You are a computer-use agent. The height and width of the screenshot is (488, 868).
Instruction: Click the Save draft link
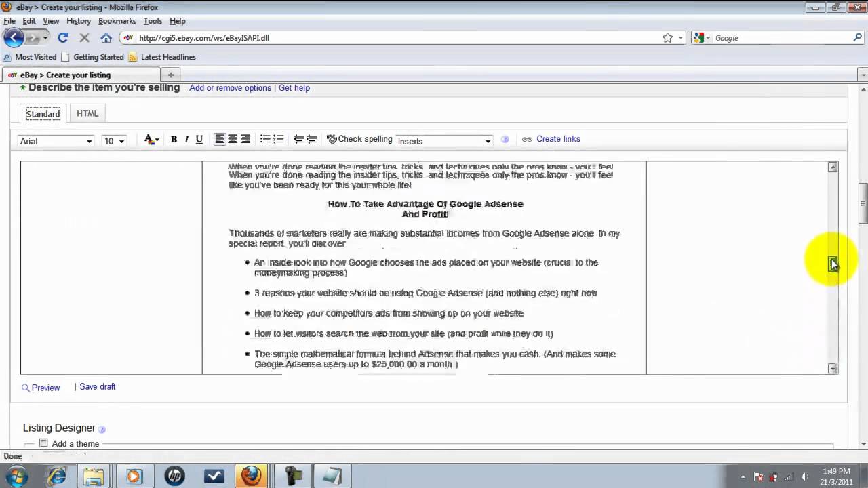coord(98,386)
